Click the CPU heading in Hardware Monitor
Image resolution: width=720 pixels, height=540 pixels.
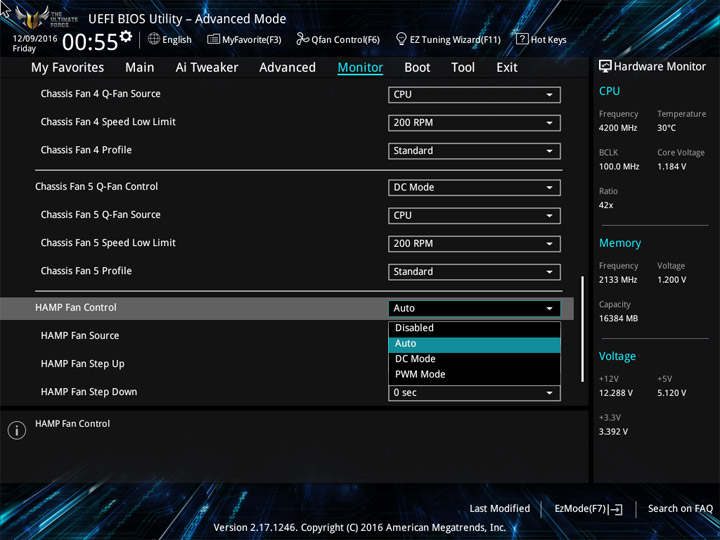coord(609,91)
